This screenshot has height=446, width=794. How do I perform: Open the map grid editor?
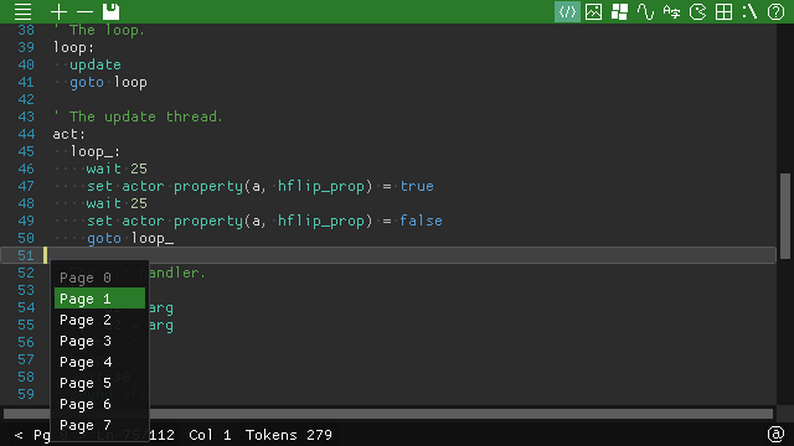(724, 12)
